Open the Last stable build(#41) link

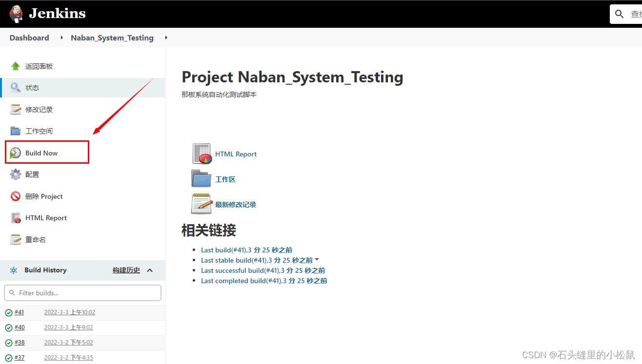(x=257, y=260)
